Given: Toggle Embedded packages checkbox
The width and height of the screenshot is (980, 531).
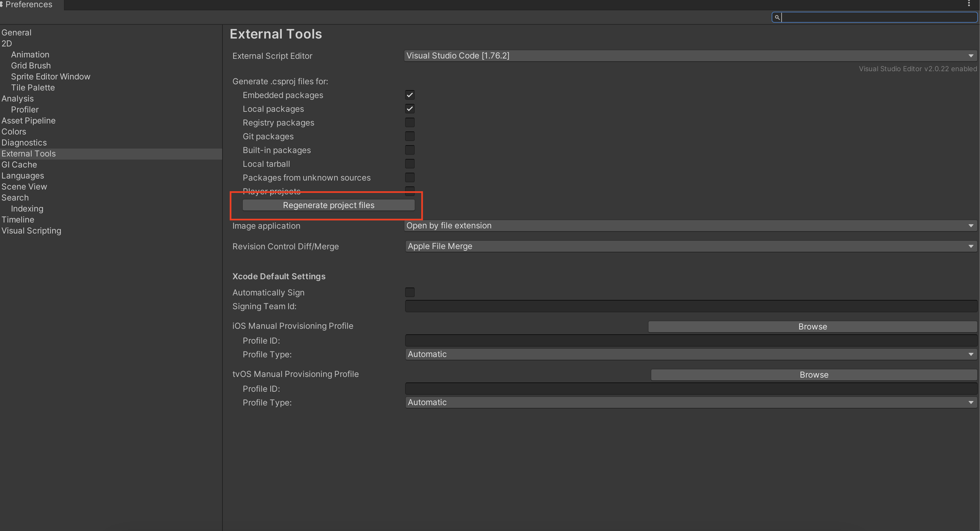Looking at the screenshot, I should (410, 95).
